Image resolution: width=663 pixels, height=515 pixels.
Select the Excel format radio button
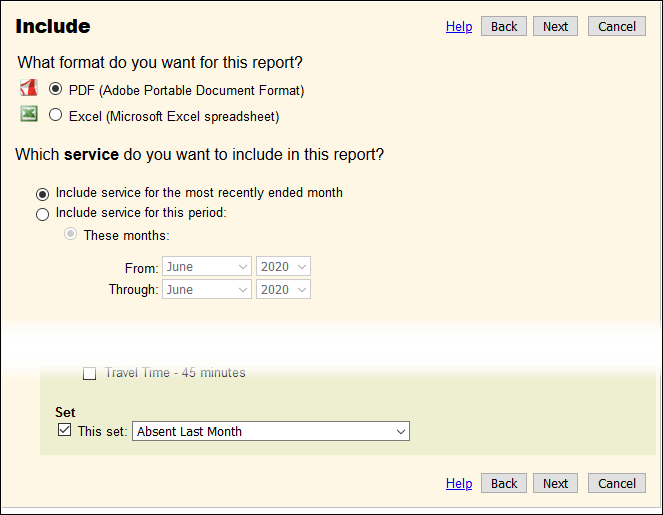pyautogui.click(x=55, y=115)
